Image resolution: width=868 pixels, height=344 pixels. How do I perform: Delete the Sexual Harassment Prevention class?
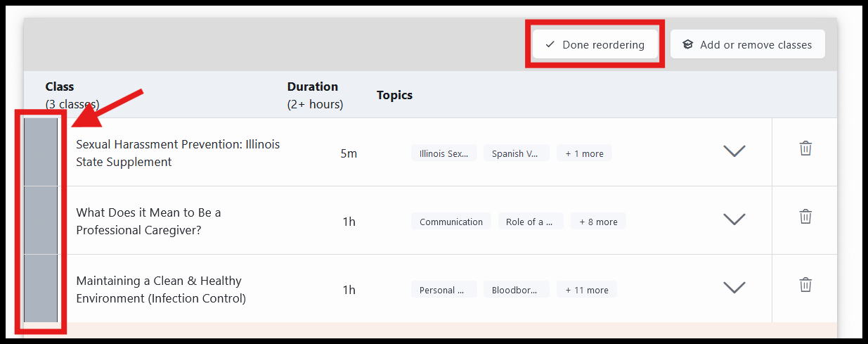tap(805, 148)
